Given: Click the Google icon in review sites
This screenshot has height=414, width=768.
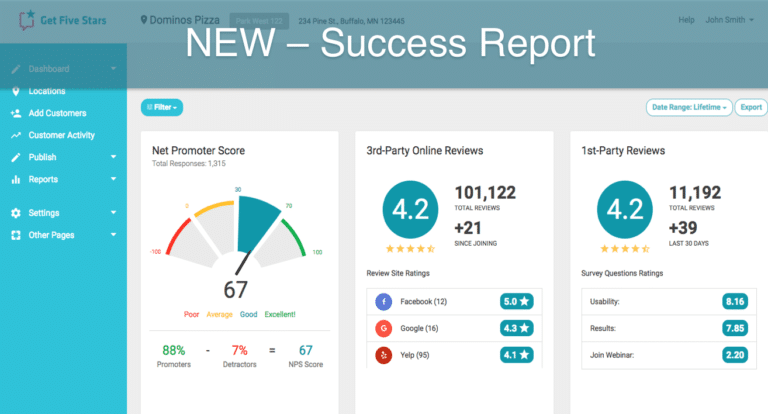Looking at the screenshot, I should tap(384, 328).
